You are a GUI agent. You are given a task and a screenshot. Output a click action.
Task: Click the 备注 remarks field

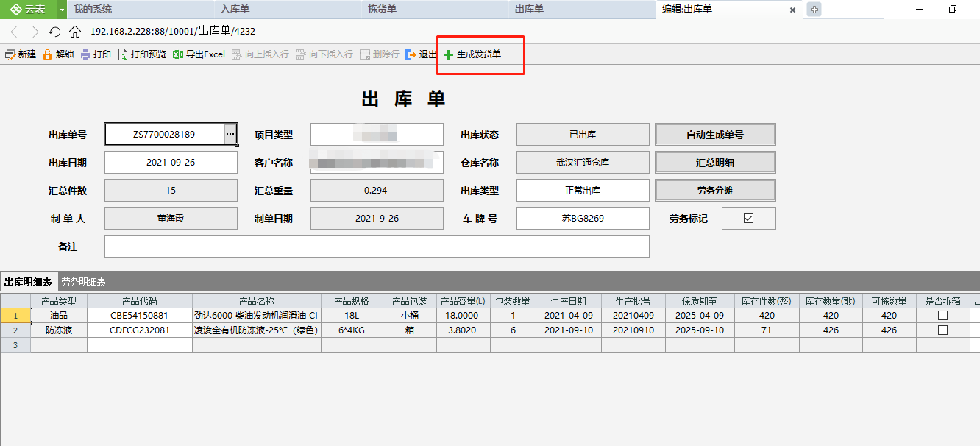pyautogui.click(x=377, y=247)
